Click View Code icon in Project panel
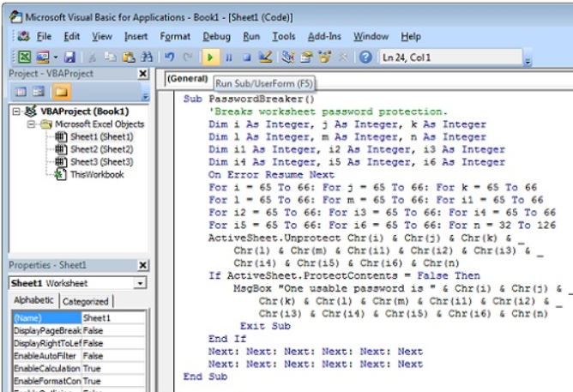This screenshot has height=392, width=573. pyautogui.click(x=21, y=91)
